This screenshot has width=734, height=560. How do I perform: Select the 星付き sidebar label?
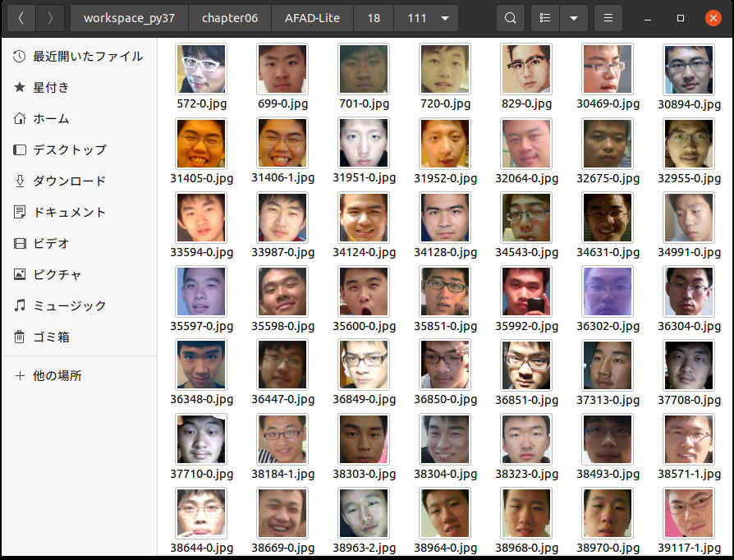click(51, 88)
